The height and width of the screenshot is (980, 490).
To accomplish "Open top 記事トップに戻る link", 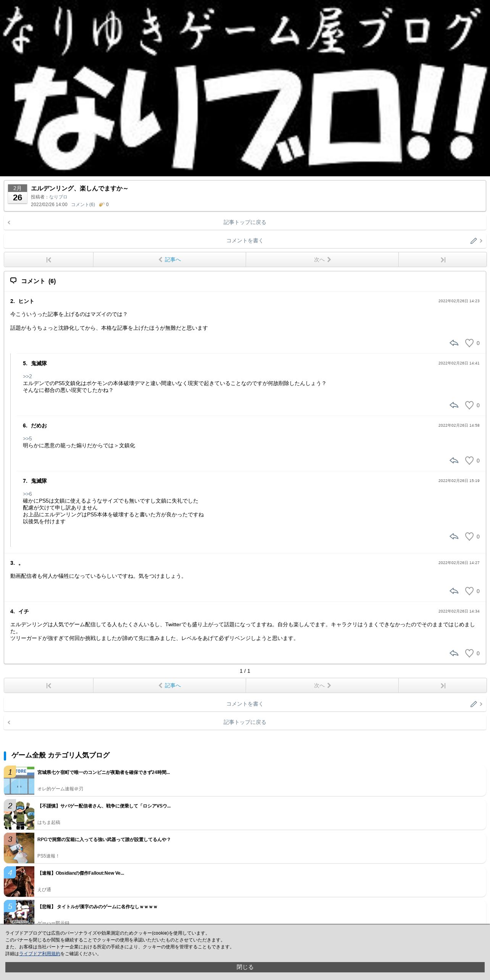I will [245, 222].
